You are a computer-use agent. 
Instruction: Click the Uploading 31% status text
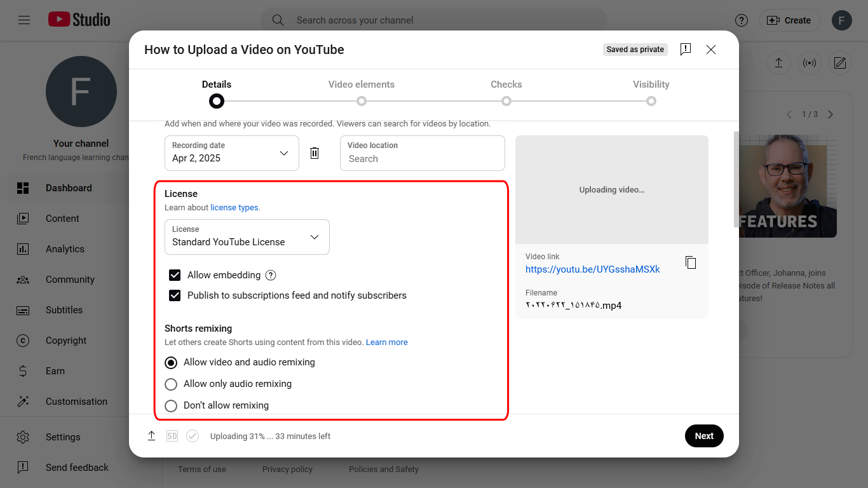click(271, 437)
